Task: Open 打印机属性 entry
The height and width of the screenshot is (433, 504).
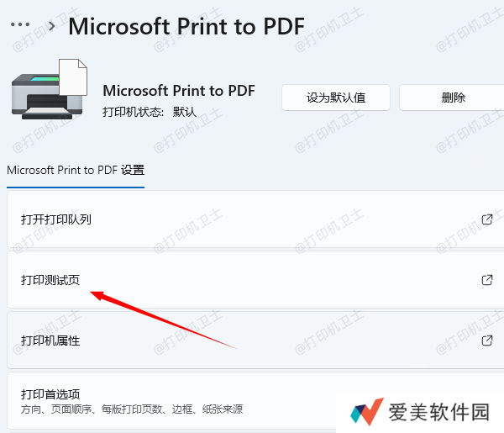Action: point(255,341)
